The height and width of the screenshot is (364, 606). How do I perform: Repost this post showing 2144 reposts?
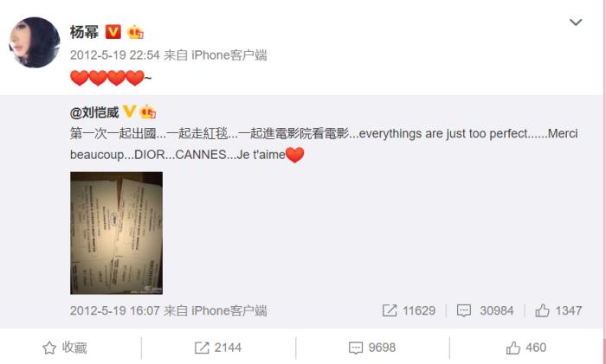218,348
